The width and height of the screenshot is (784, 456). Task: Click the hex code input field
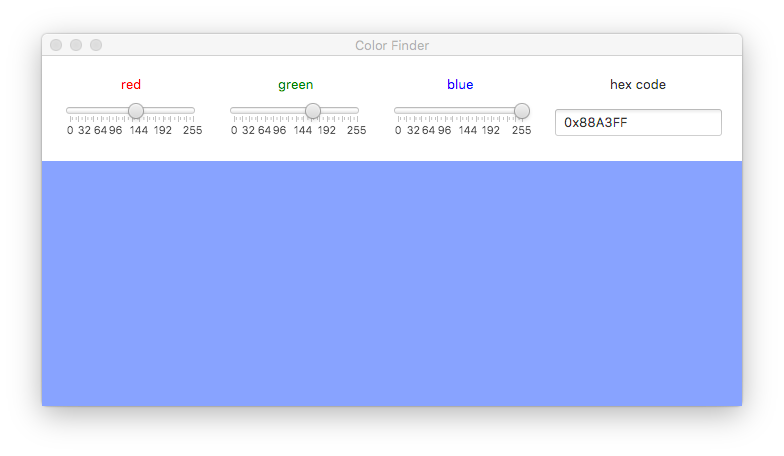click(x=638, y=122)
